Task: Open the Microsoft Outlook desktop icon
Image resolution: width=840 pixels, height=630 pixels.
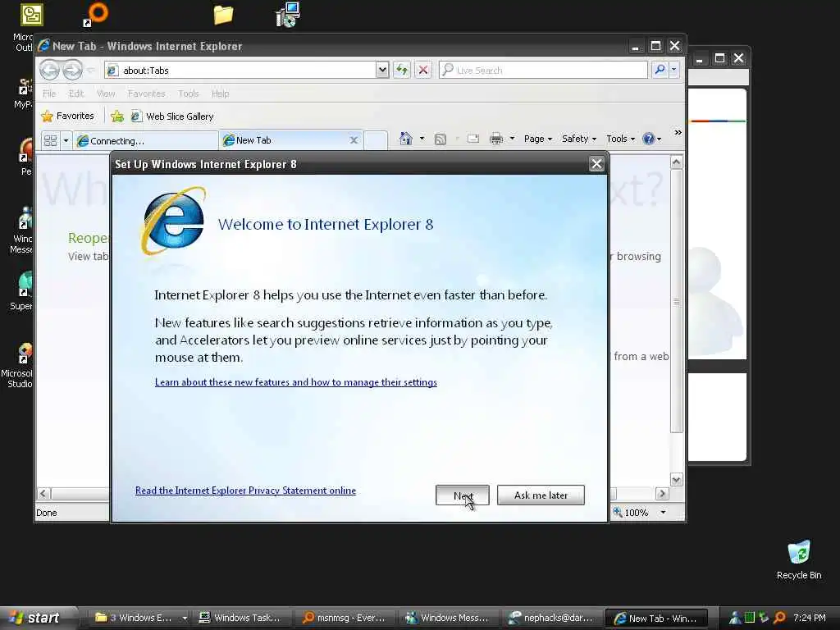Action: click(x=31, y=15)
